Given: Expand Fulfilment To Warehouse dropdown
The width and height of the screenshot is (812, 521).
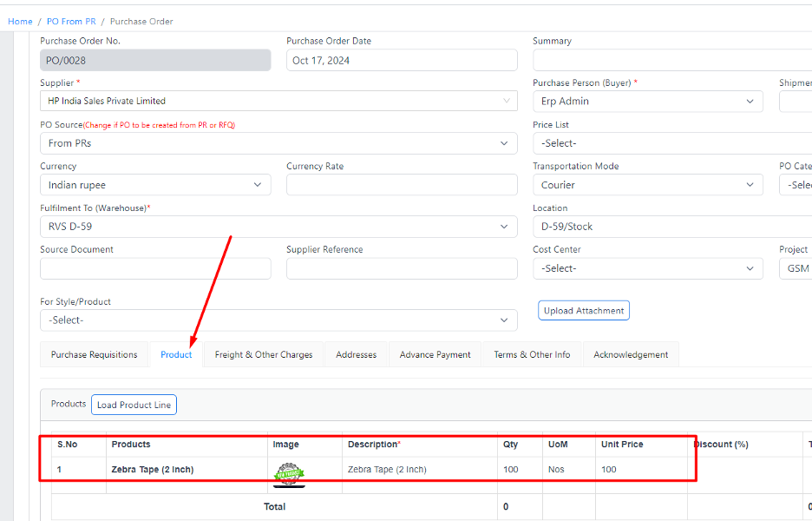Looking at the screenshot, I should (278, 227).
